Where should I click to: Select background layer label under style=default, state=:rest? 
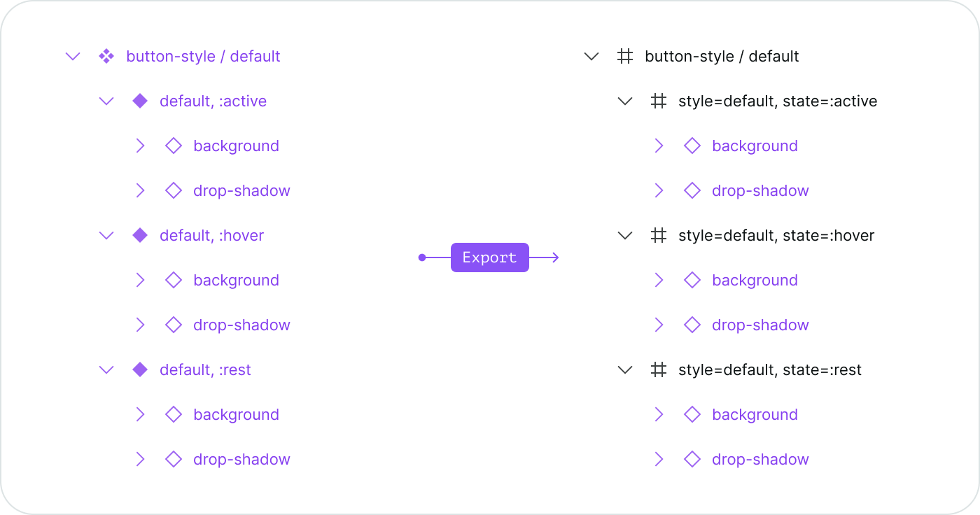755,415
